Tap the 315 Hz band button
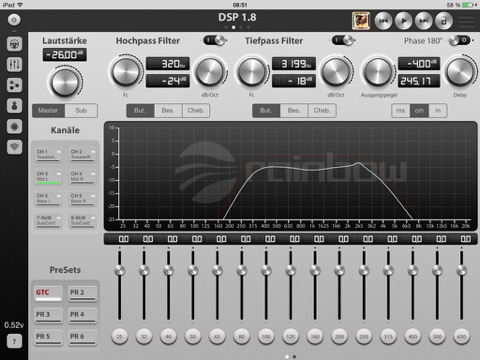 tap(388, 337)
